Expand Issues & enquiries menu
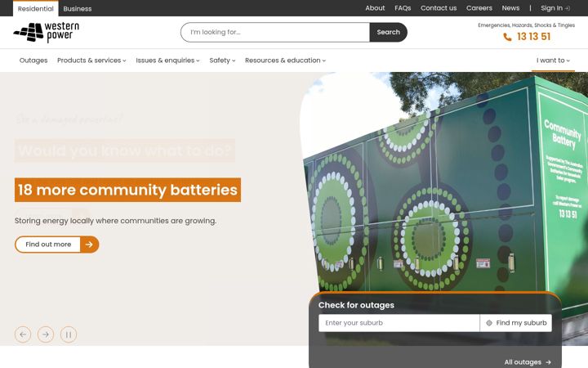This screenshot has width=588, height=368. pos(167,61)
